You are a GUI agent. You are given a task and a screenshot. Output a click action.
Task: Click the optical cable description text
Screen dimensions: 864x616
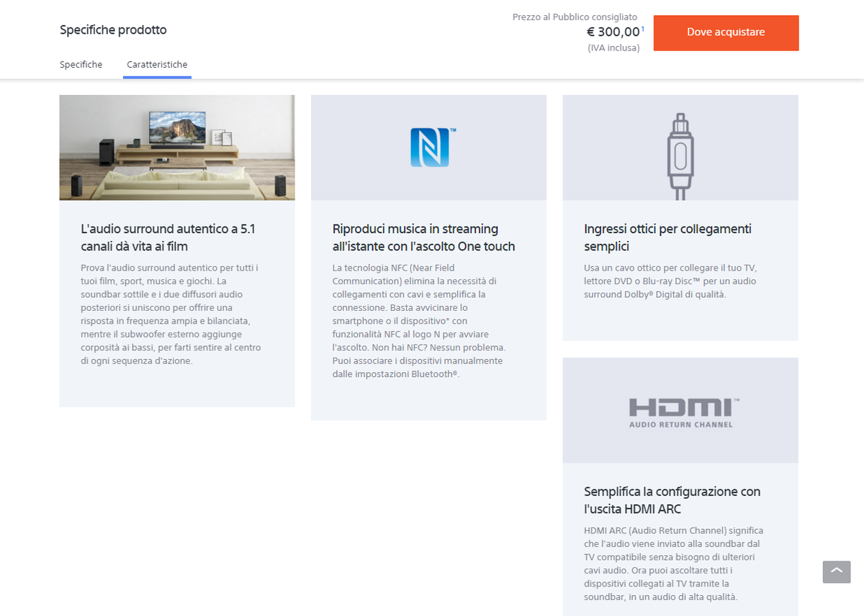click(x=670, y=281)
